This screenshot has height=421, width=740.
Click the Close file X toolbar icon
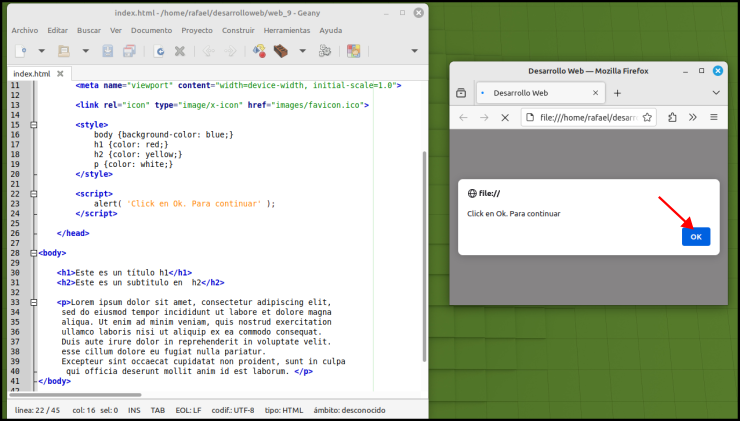point(180,51)
